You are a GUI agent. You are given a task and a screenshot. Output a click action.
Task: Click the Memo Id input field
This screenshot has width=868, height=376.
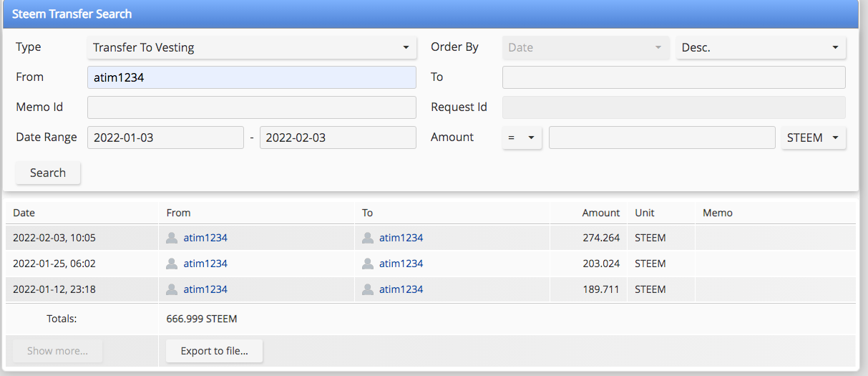[251, 107]
